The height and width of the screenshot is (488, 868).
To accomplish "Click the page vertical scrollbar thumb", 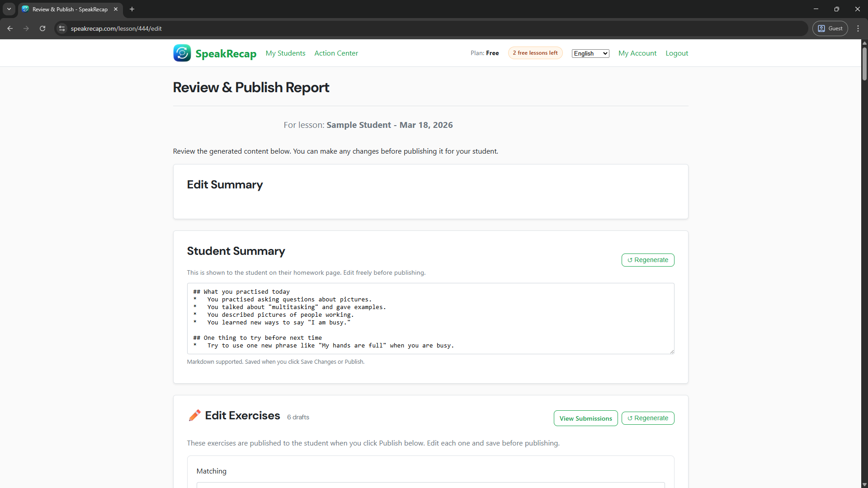I will [864, 63].
